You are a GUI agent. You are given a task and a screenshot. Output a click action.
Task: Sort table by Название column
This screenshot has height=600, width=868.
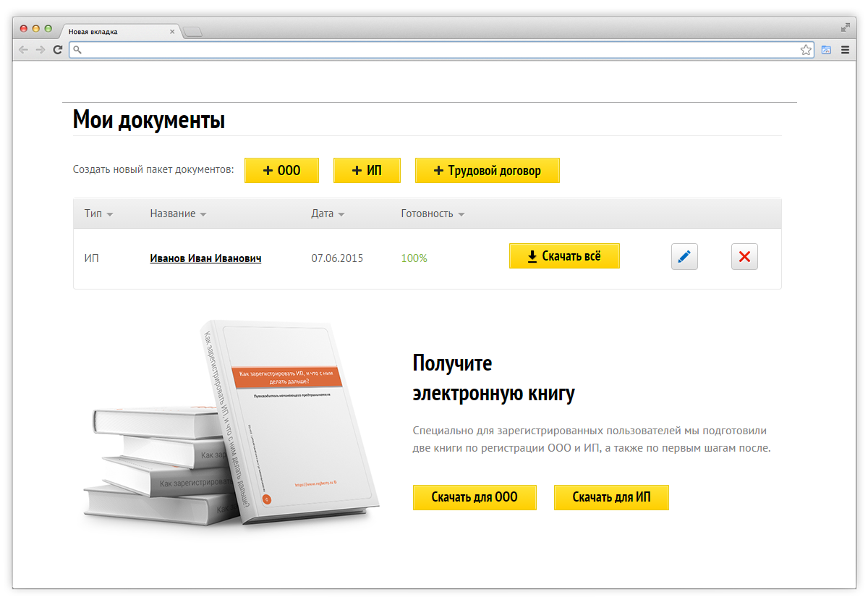(178, 214)
